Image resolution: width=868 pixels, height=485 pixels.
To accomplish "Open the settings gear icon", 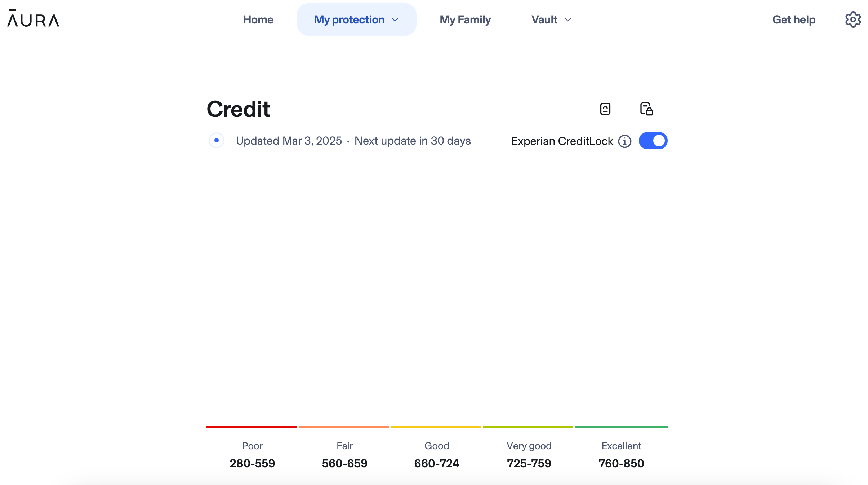I will point(853,19).
